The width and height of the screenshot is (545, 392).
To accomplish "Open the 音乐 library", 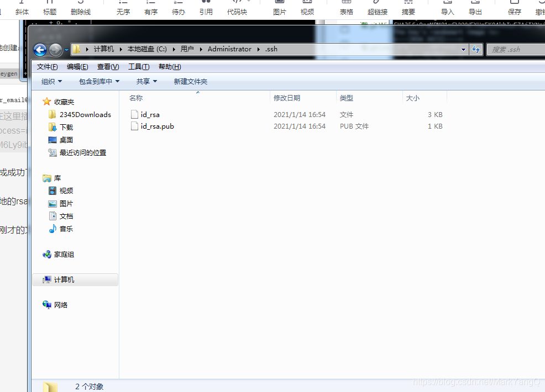I will 66,229.
